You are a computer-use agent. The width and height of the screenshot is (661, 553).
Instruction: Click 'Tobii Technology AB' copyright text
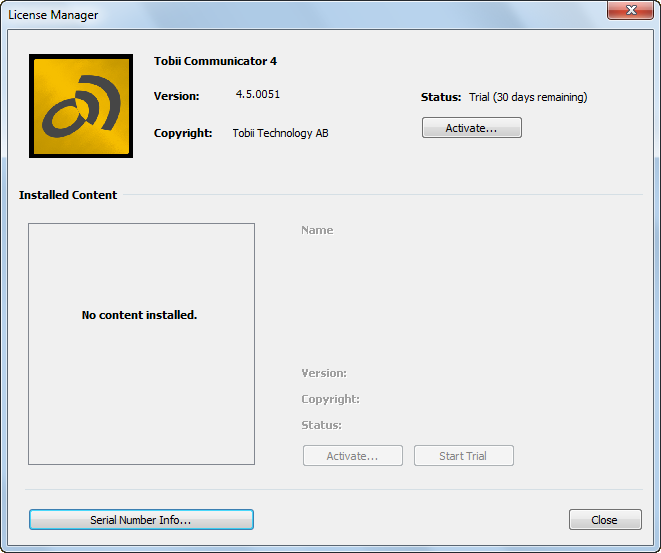pos(280,133)
